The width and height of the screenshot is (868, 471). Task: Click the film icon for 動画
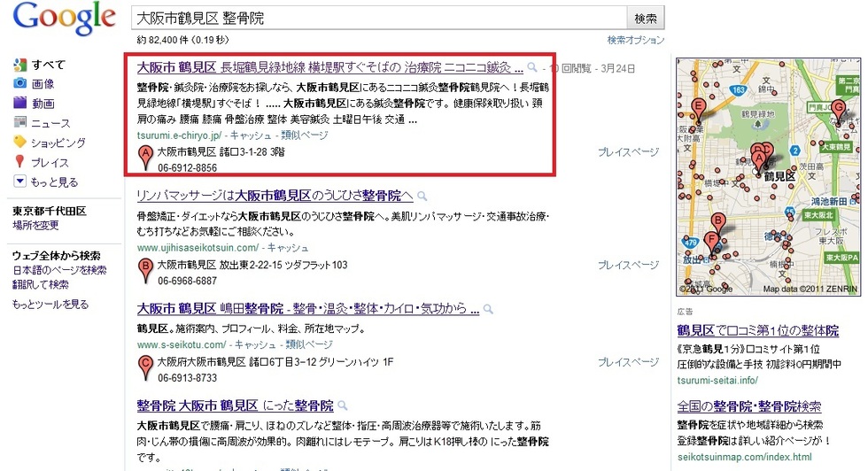click(19, 103)
